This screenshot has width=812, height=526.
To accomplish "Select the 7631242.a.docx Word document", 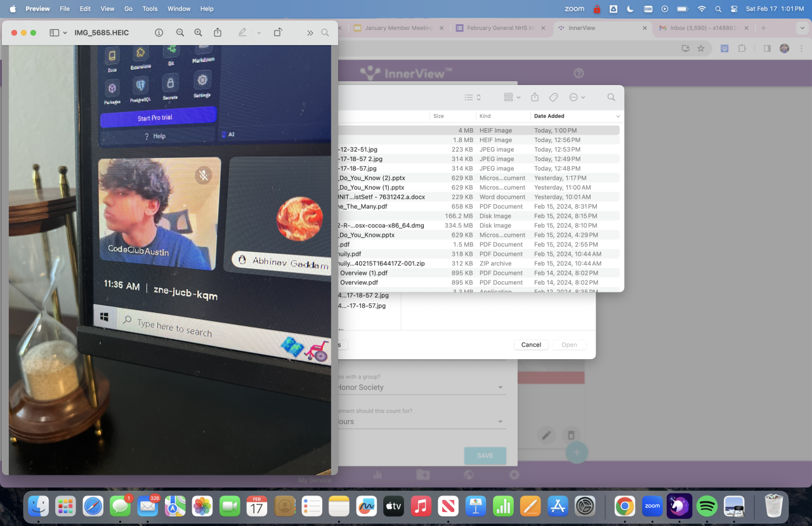I will [x=478, y=197].
